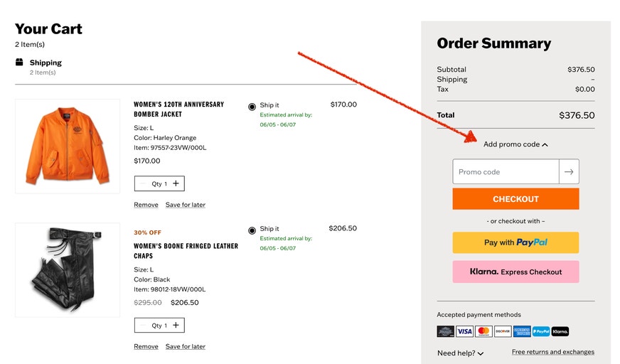Decrease bomber jacket quantity with the minus icon
Viewport: 620px width, 364px height.
(x=143, y=183)
